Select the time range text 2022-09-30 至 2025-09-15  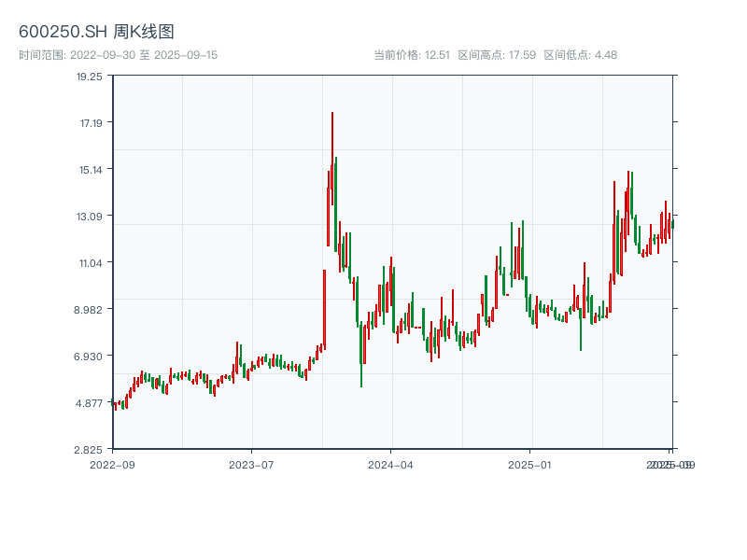[x=144, y=55]
